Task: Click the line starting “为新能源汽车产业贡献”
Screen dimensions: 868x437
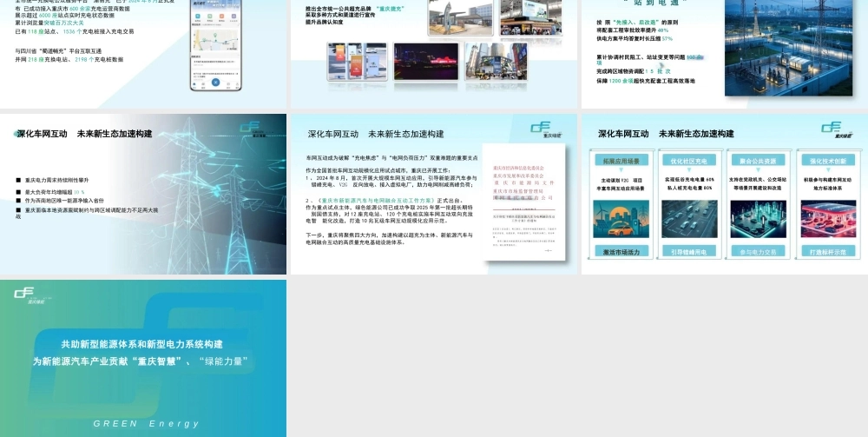Action: click(x=141, y=361)
